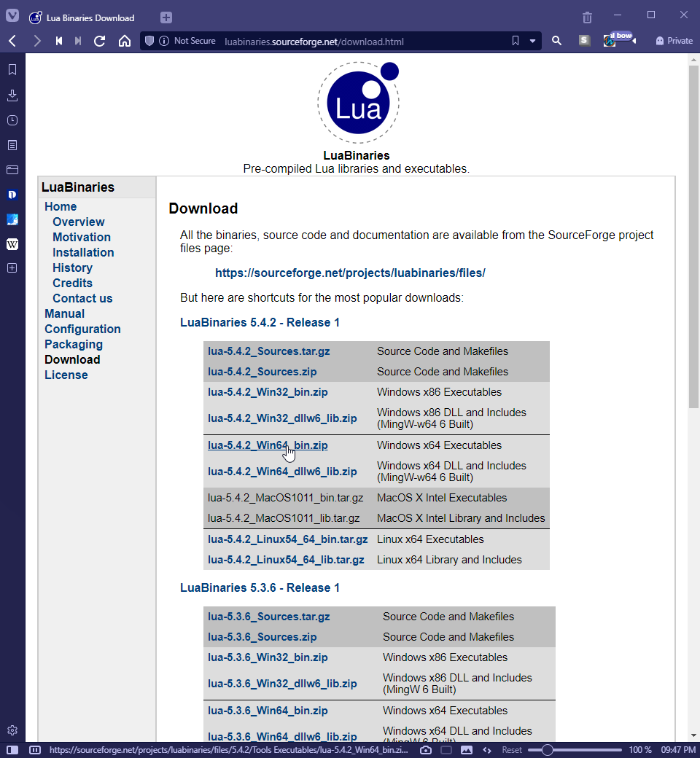Toggle the tiling window status icon
Viewport: 700px width, 758px height.
click(x=446, y=750)
